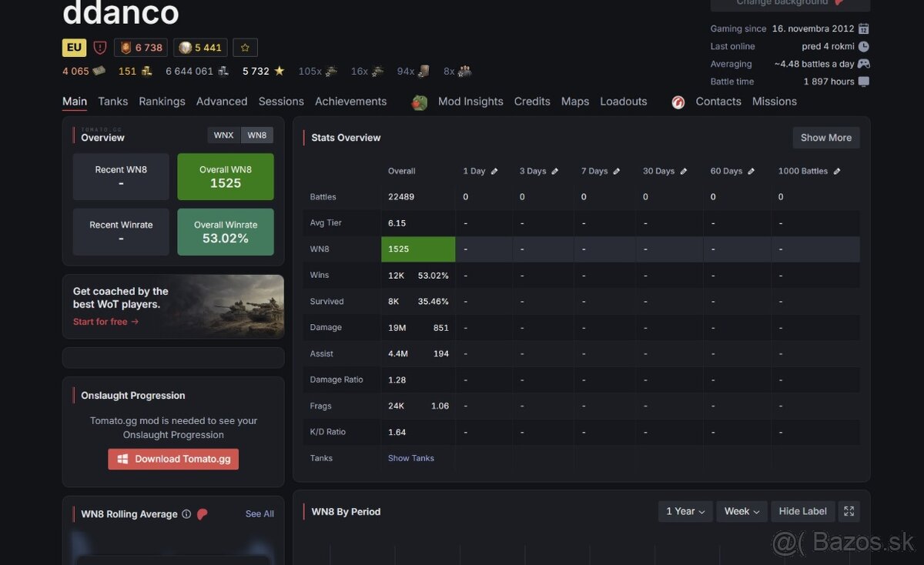Click the silver rating badge 5 441

[x=200, y=48]
